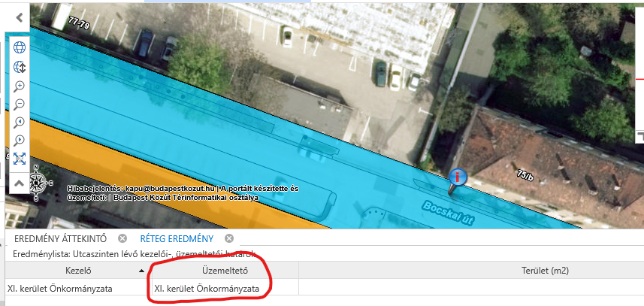Go to the previous map extent
Screen dimensions: 644x306
(x=20, y=122)
